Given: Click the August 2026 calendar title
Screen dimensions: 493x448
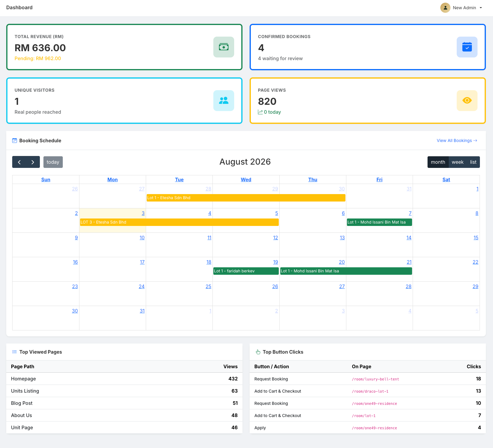Looking at the screenshot, I should (x=245, y=162).
